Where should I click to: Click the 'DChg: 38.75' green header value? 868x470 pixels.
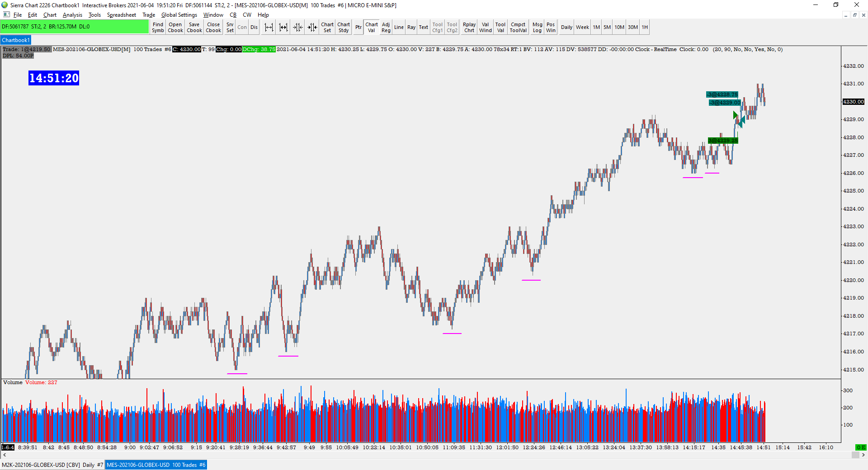click(259, 49)
